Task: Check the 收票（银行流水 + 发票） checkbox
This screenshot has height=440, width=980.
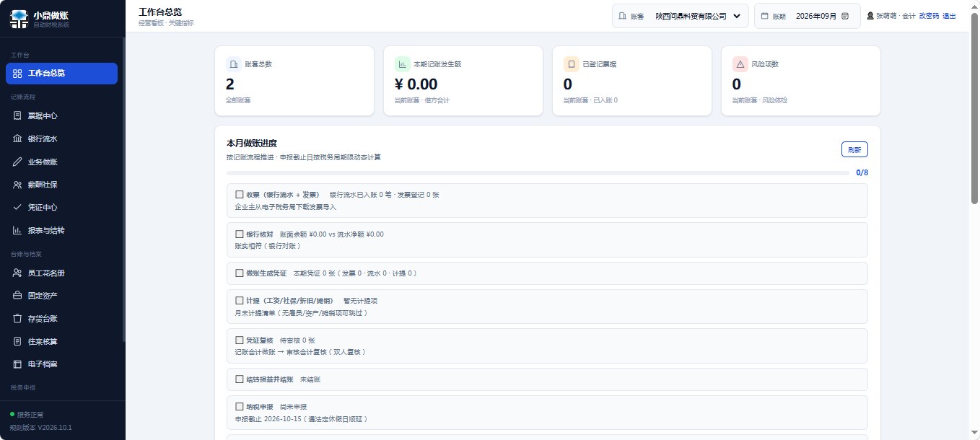Action: (240, 195)
